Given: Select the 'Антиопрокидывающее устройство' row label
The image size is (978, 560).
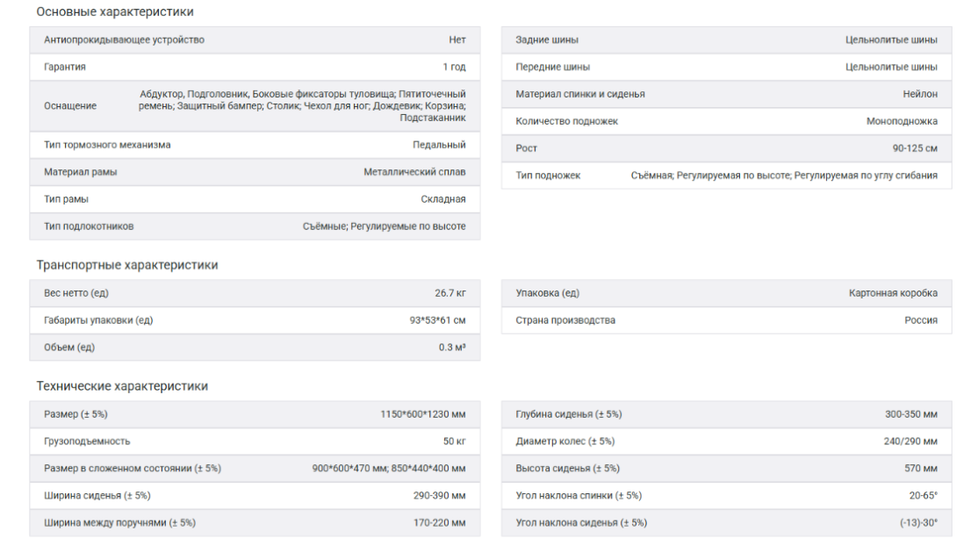Looking at the screenshot, I should pyautogui.click(x=124, y=40).
